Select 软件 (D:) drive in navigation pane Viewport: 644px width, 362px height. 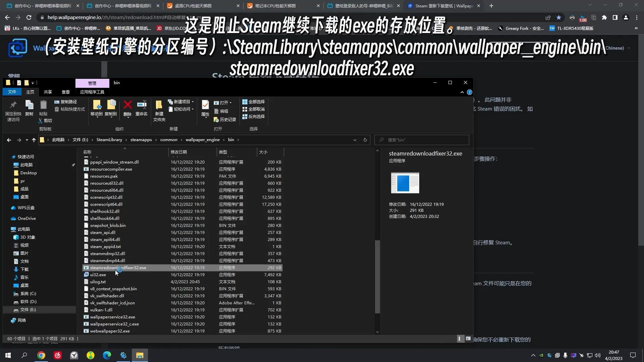(x=28, y=302)
